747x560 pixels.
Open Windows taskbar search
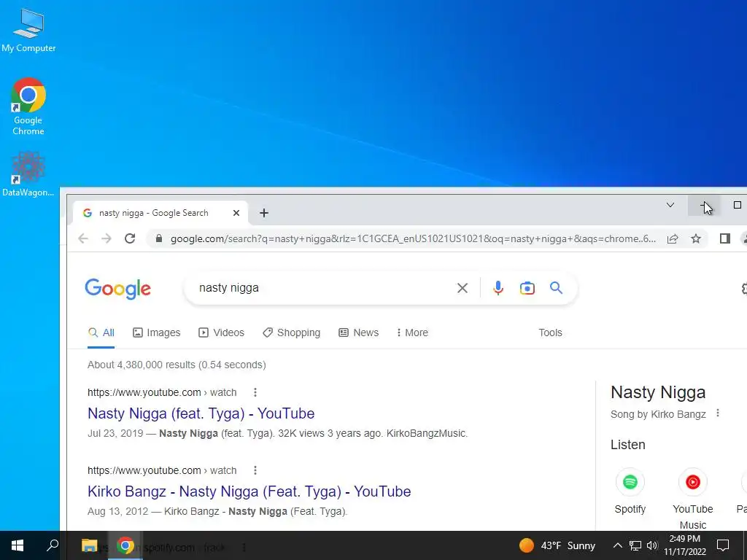(53, 545)
